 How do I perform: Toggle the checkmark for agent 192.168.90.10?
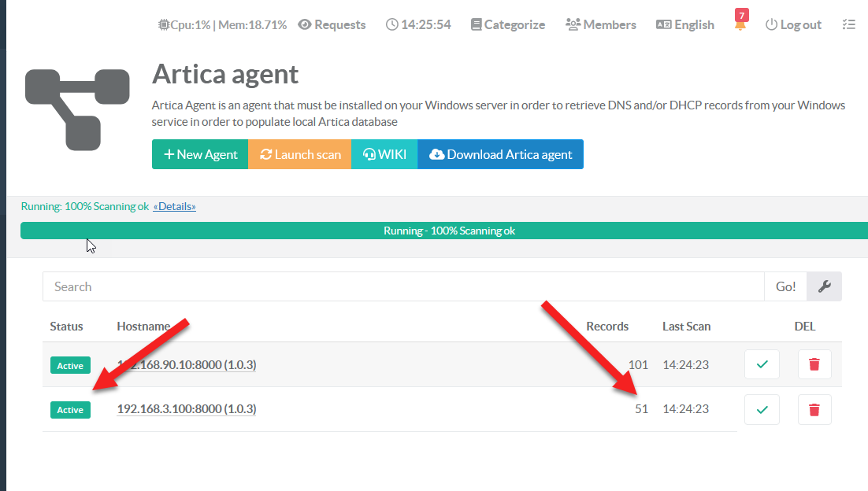[762, 364]
